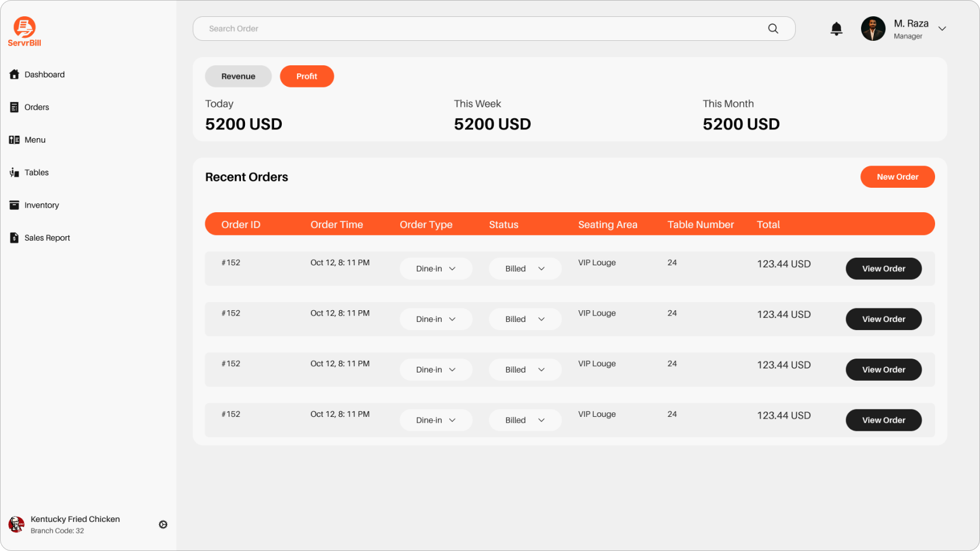Click the Dashboard home icon

click(15, 75)
